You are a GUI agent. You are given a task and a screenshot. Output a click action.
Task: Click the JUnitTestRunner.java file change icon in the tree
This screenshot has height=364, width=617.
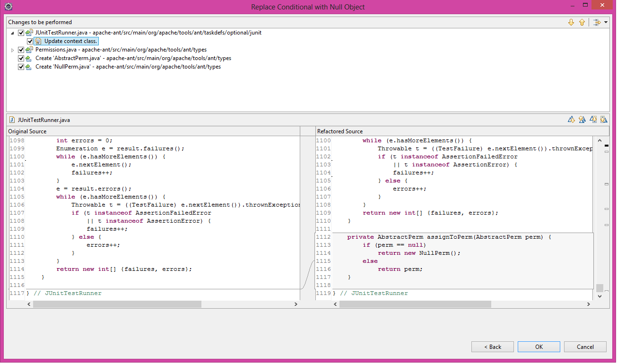coord(29,33)
